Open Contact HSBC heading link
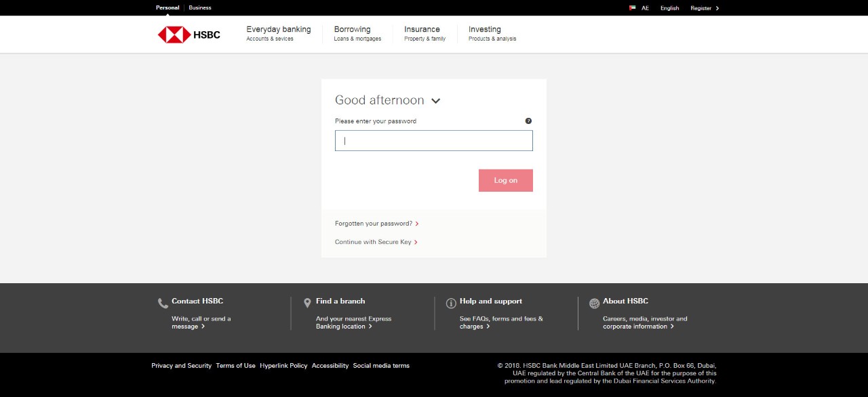868x397 pixels. point(197,301)
